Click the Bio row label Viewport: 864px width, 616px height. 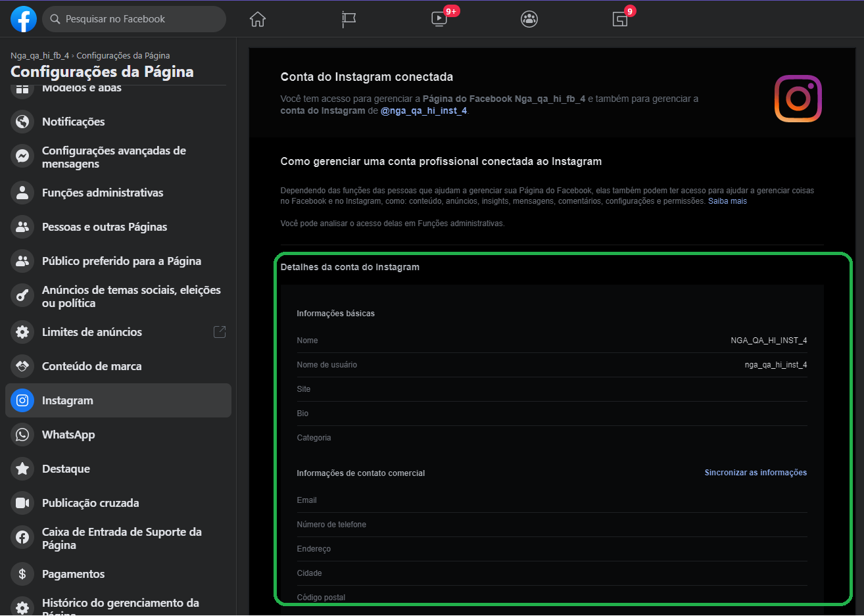302,414
